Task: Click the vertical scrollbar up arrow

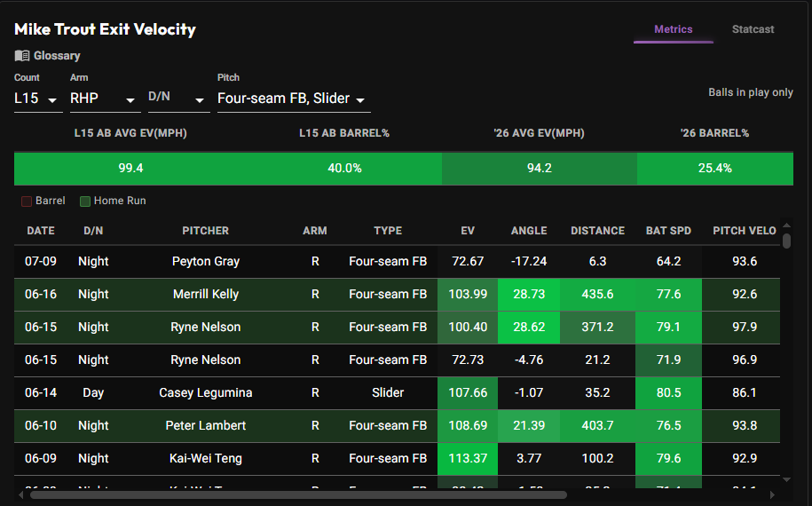Action: pyautogui.click(x=786, y=225)
